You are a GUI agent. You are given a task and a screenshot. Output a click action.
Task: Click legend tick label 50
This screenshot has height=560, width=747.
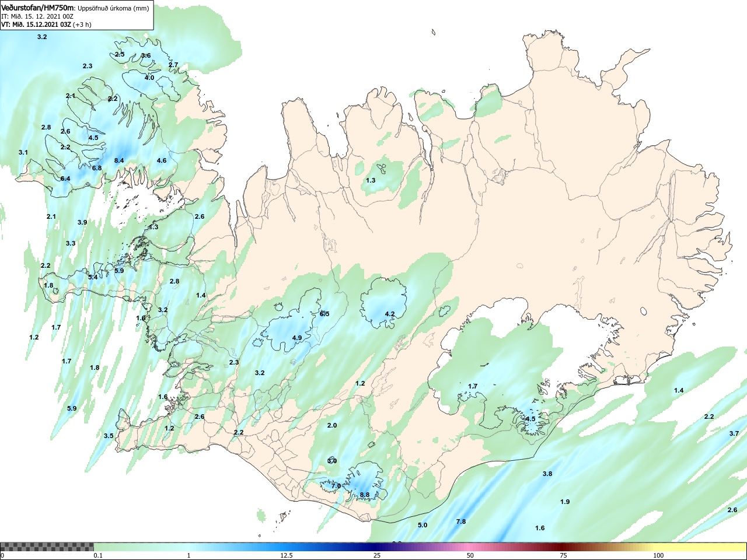470,555
